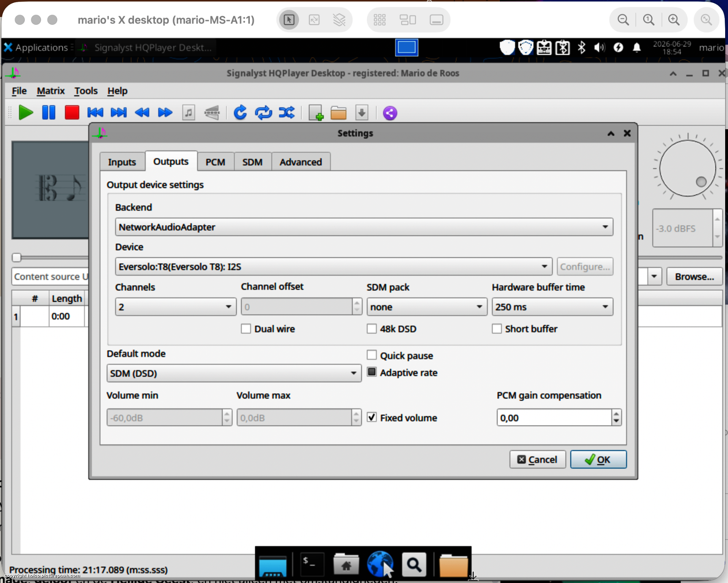Viewport: 728px width, 583px height.
Task: Start playback with the green Play button
Action: [x=26, y=113]
